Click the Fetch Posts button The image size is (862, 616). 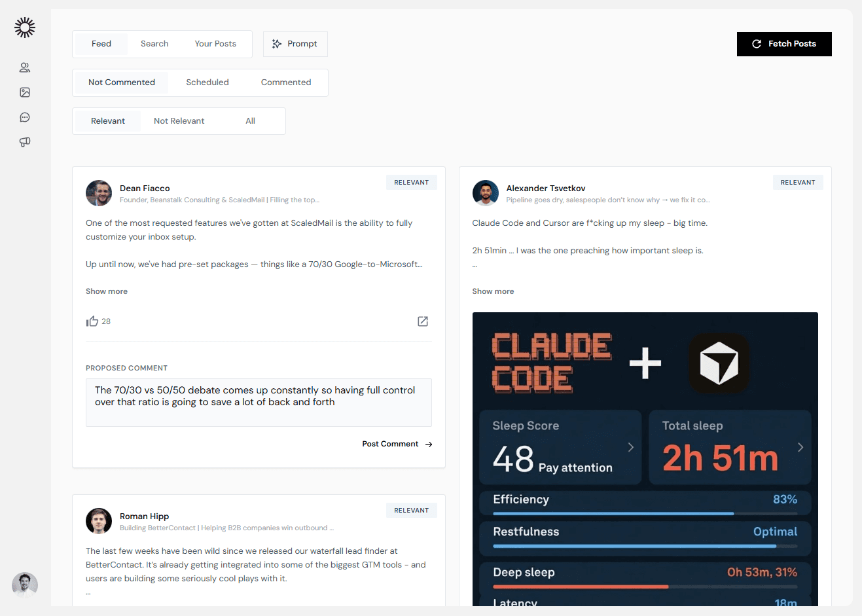click(784, 44)
